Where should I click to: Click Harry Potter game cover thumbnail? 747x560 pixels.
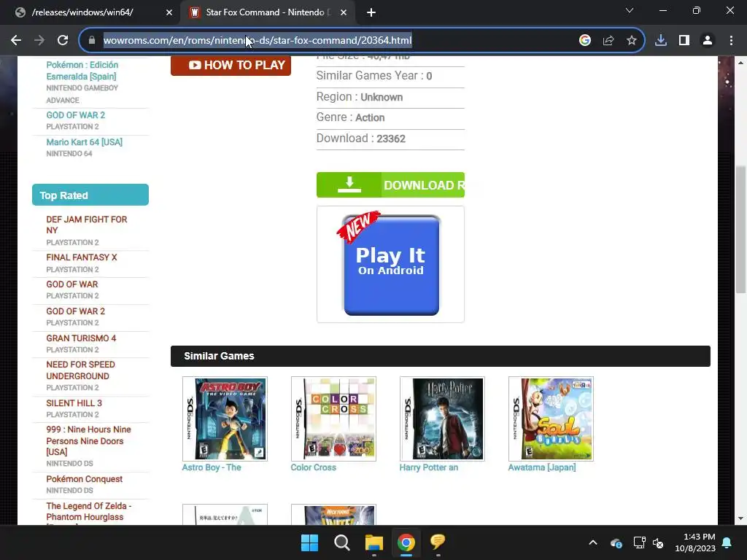(442, 419)
